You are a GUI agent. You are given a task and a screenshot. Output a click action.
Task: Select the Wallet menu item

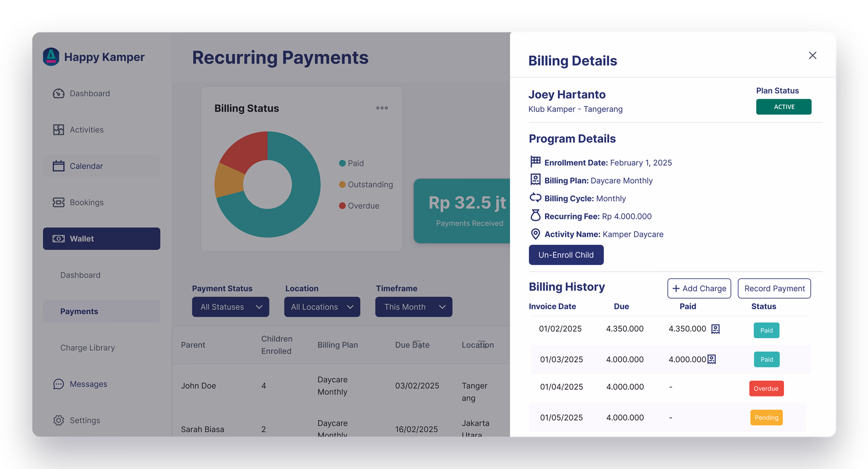point(101,239)
